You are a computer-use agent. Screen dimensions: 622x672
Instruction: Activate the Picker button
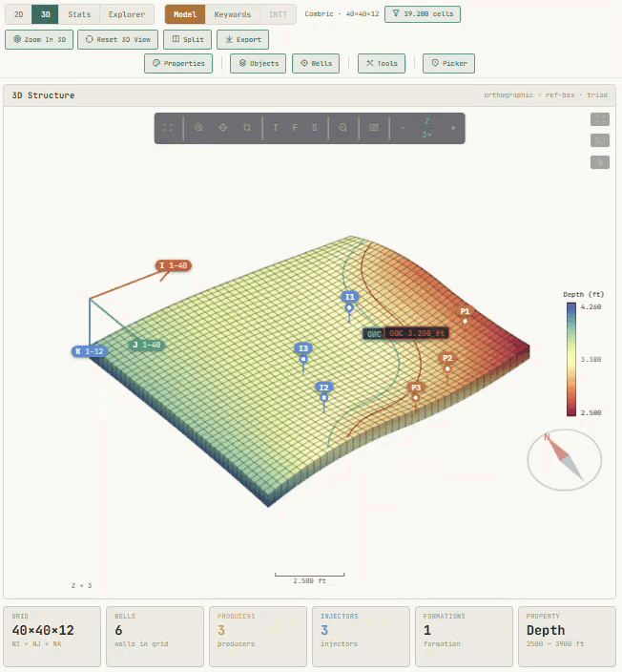(x=448, y=63)
